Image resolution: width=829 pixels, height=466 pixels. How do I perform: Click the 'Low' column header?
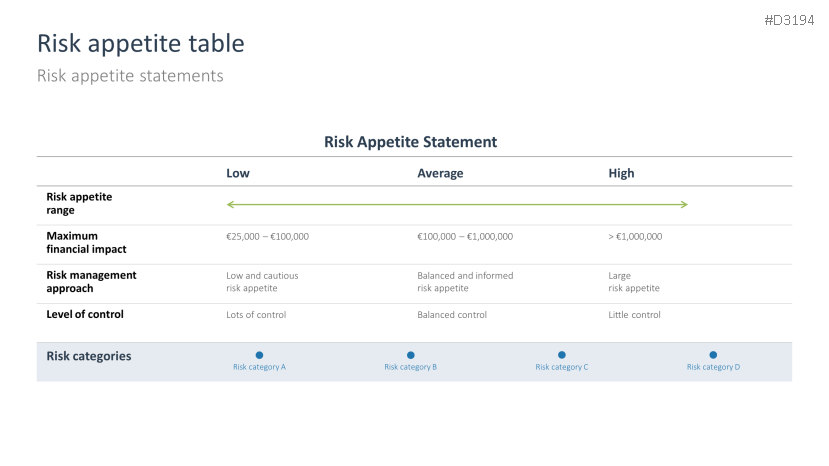click(238, 173)
